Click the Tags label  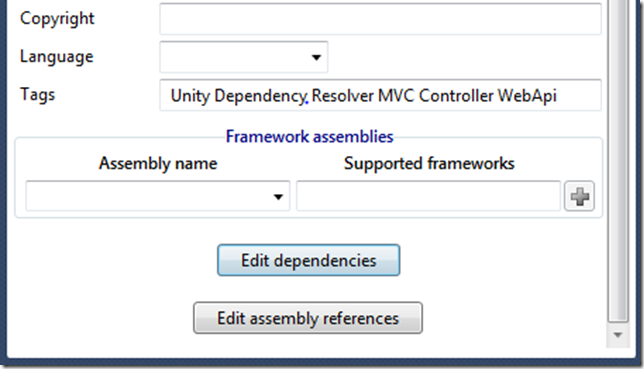pyautogui.click(x=37, y=95)
